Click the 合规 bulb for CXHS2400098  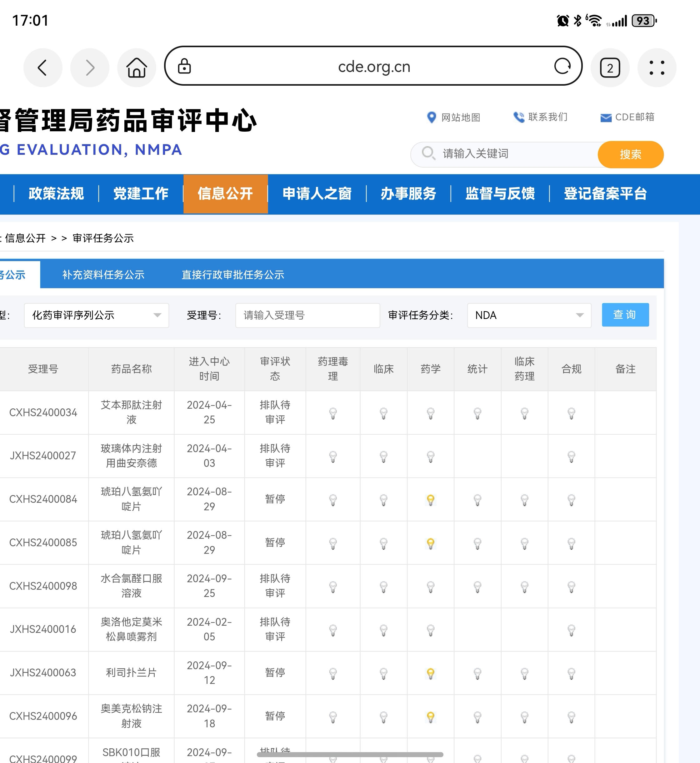[571, 587]
